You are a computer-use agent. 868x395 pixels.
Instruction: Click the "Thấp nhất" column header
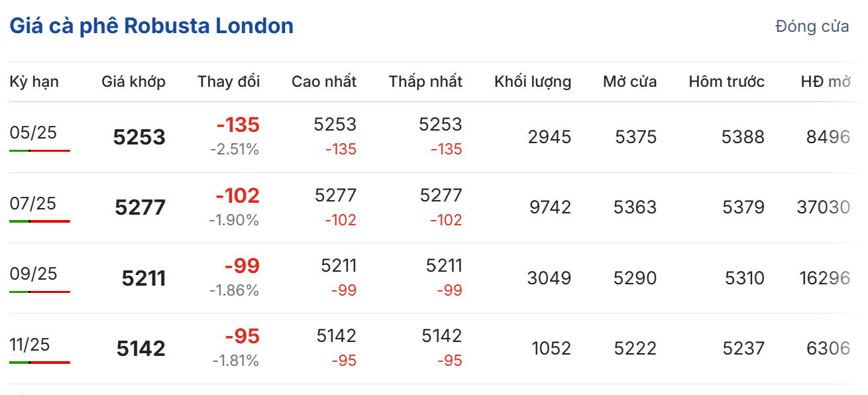pyautogui.click(x=425, y=82)
